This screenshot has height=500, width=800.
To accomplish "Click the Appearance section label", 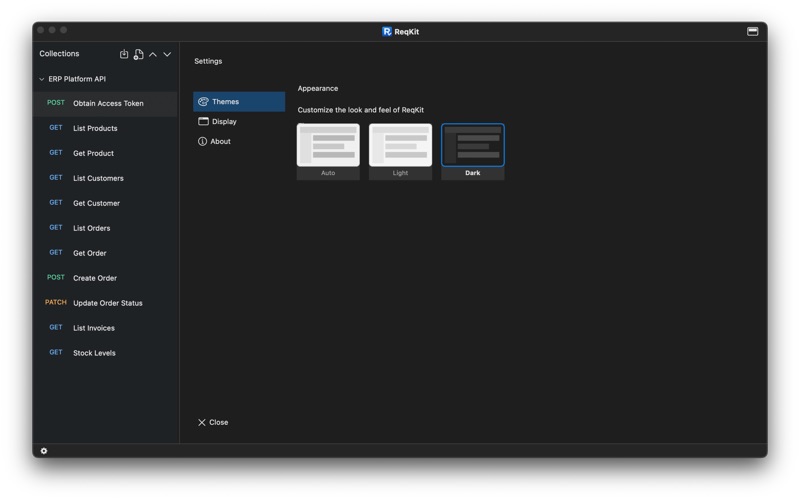I will (x=318, y=88).
